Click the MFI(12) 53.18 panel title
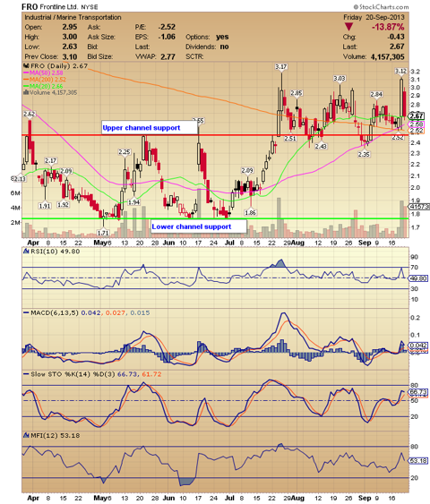 point(55,436)
